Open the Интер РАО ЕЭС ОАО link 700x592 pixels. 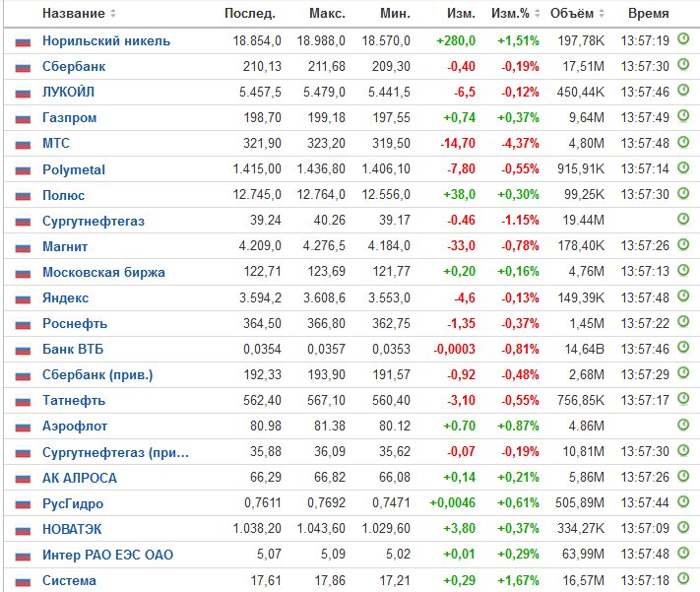click(107, 555)
